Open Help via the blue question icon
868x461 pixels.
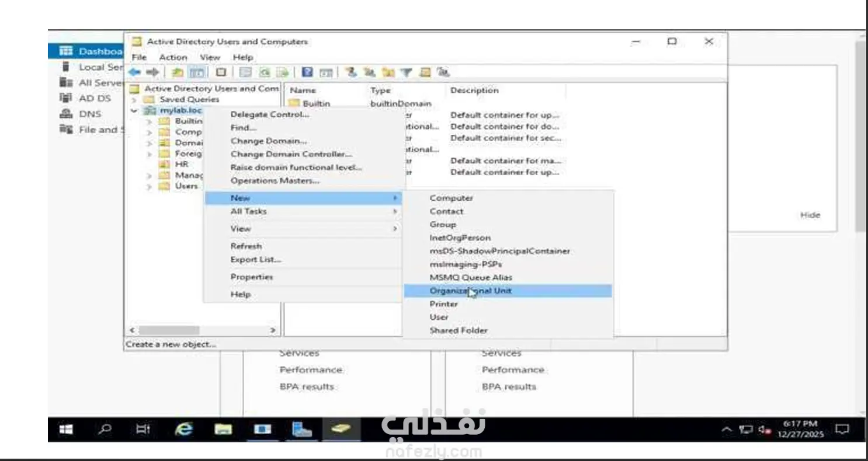[307, 72]
